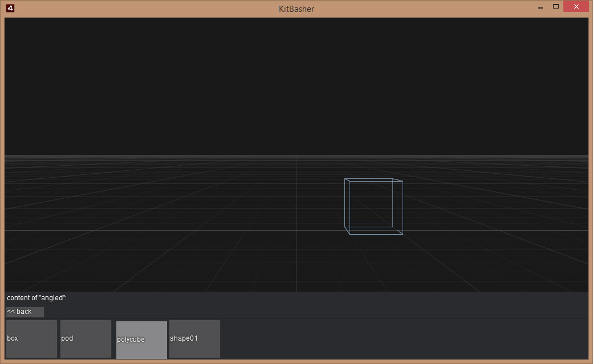593x364 pixels.
Task: Click the 'content of "angled"' label
Action: point(37,298)
